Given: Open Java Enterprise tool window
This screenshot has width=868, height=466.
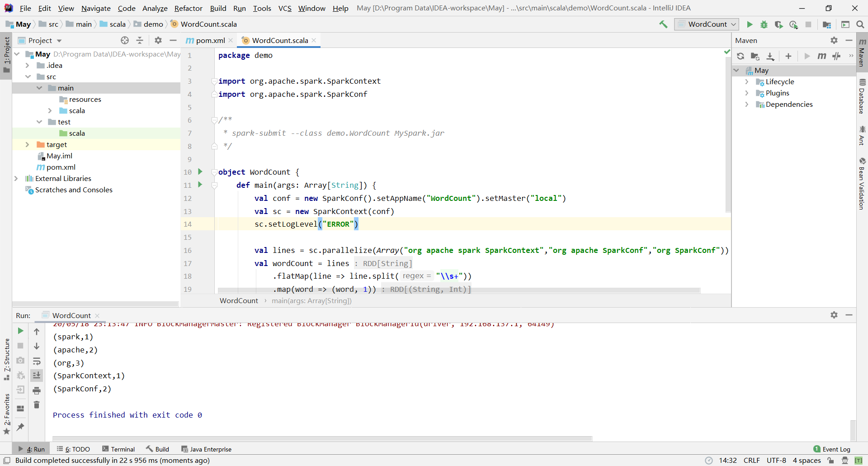Looking at the screenshot, I should click(206, 449).
